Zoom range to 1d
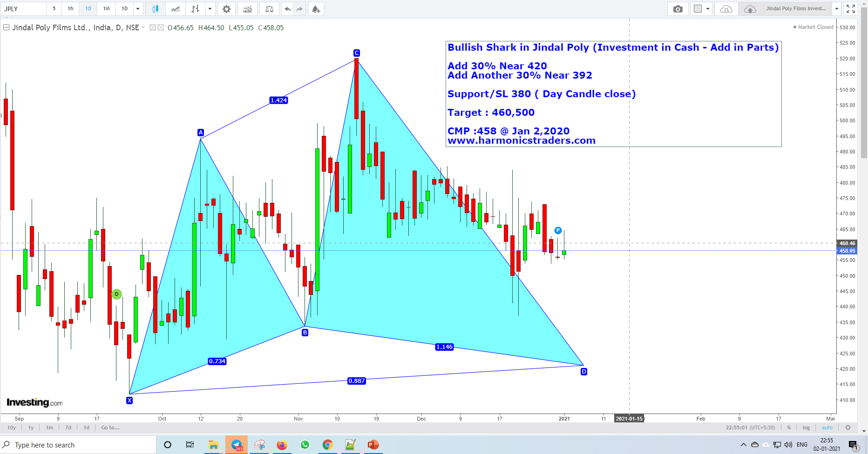Viewport: 868px width, 454px height. (87, 427)
